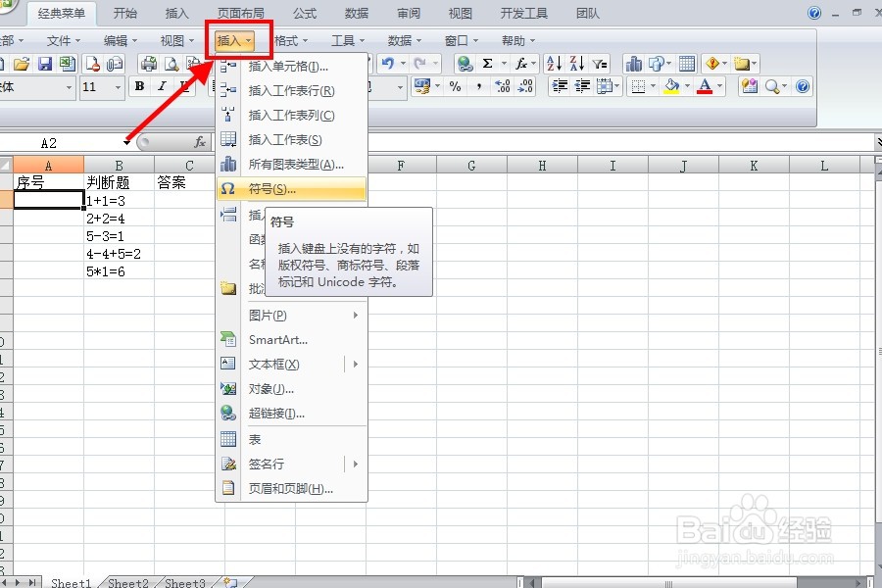Click the Print icon in toolbar
The image size is (882, 588).
click(x=149, y=64)
